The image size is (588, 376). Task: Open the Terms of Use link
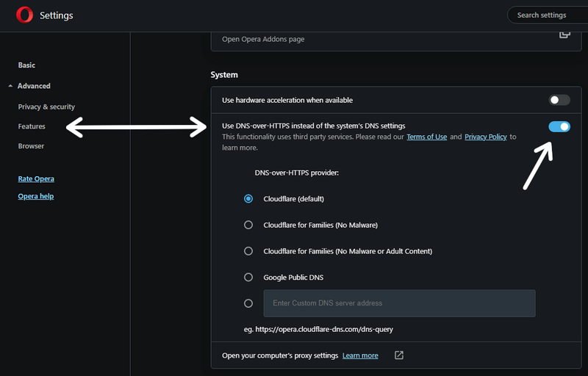coord(426,137)
